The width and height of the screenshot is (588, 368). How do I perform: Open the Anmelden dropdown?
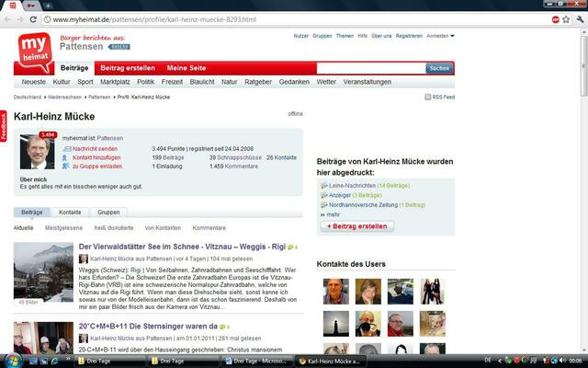(440, 36)
